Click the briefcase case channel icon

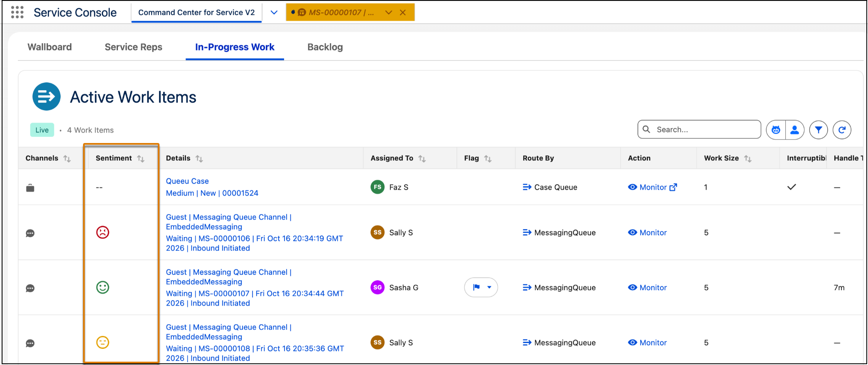point(30,187)
